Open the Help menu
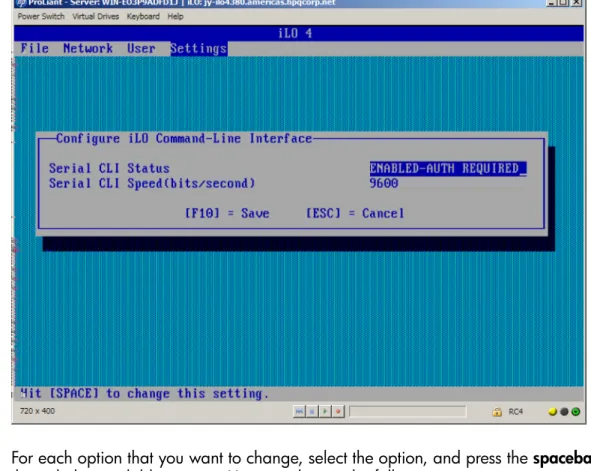Viewport: 591px width, 471px height. pyautogui.click(x=175, y=17)
